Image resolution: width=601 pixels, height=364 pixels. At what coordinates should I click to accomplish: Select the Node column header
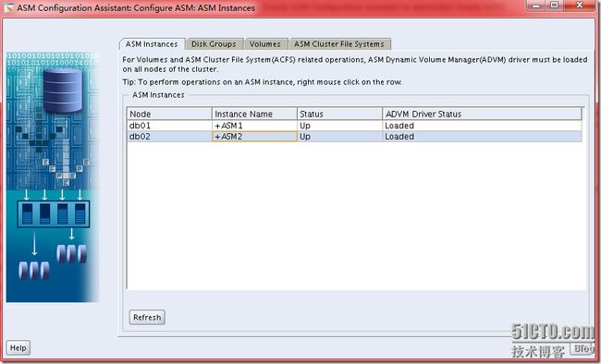(169, 114)
